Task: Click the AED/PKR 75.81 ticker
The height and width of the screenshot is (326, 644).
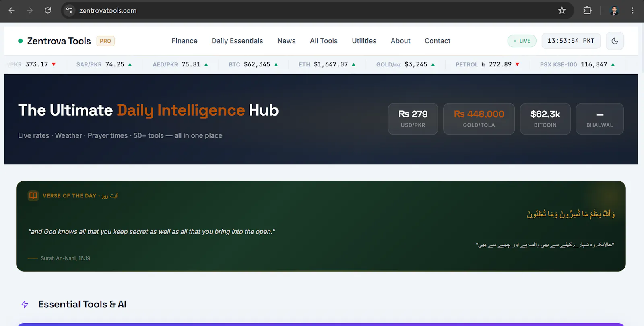Action: pyautogui.click(x=180, y=64)
